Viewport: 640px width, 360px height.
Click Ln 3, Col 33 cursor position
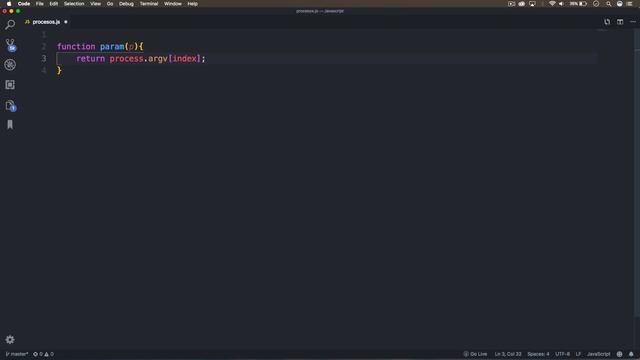[x=508, y=354]
